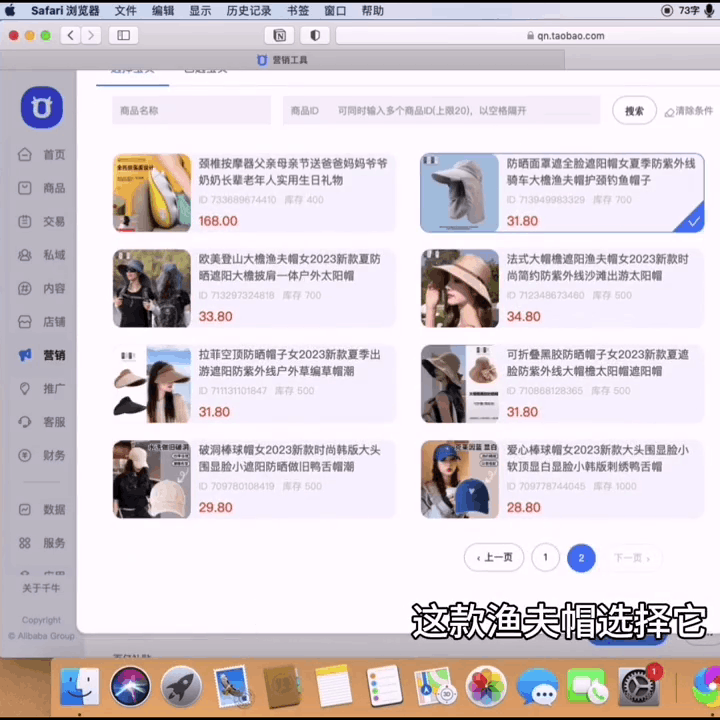This screenshot has height=720, width=720.
Task: Open the 显示 menu
Action: coord(200,11)
